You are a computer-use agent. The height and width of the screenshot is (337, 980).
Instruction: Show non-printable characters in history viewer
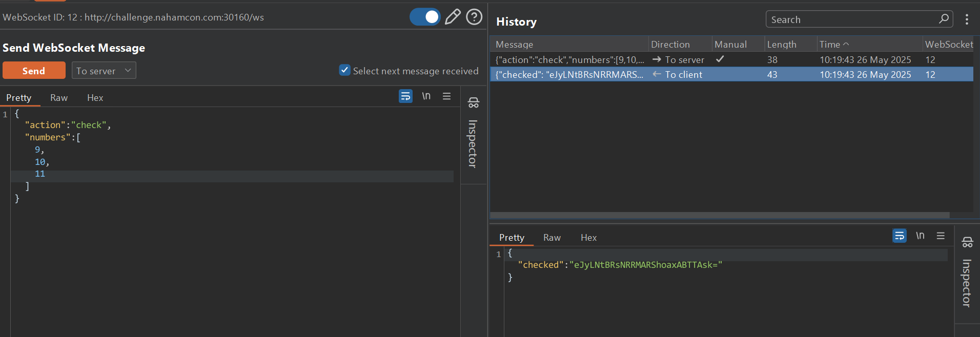coord(920,236)
